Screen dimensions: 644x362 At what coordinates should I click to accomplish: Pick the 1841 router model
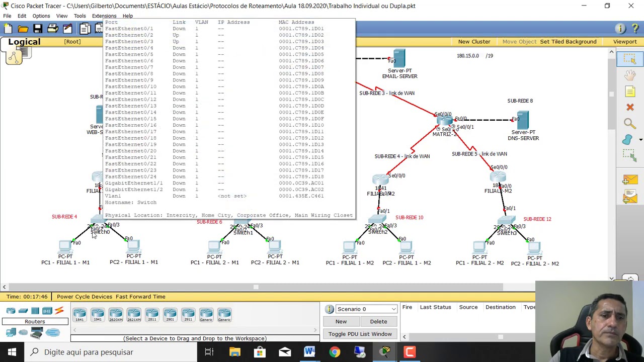pyautogui.click(x=79, y=314)
